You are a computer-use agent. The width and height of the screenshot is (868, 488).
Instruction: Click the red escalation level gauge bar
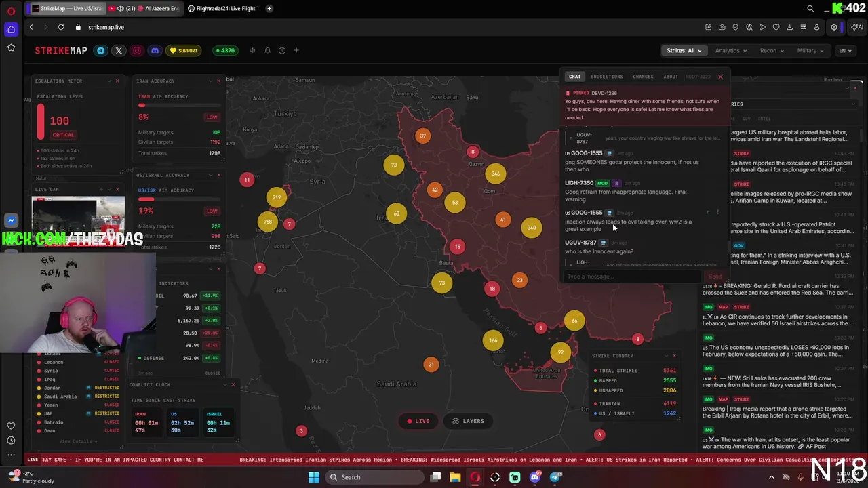[x=41, y=122]
